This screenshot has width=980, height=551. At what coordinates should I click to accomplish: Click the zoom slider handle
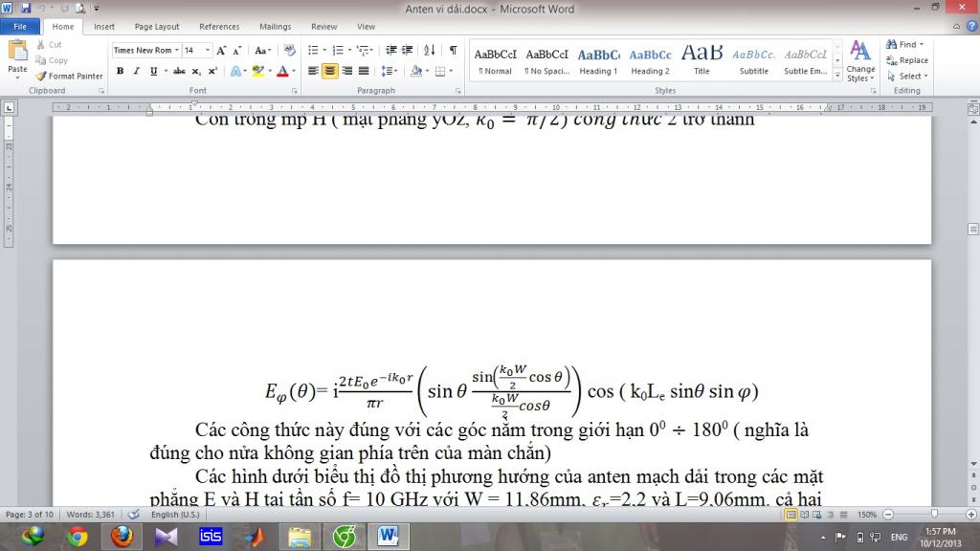[x=934, y=514]
